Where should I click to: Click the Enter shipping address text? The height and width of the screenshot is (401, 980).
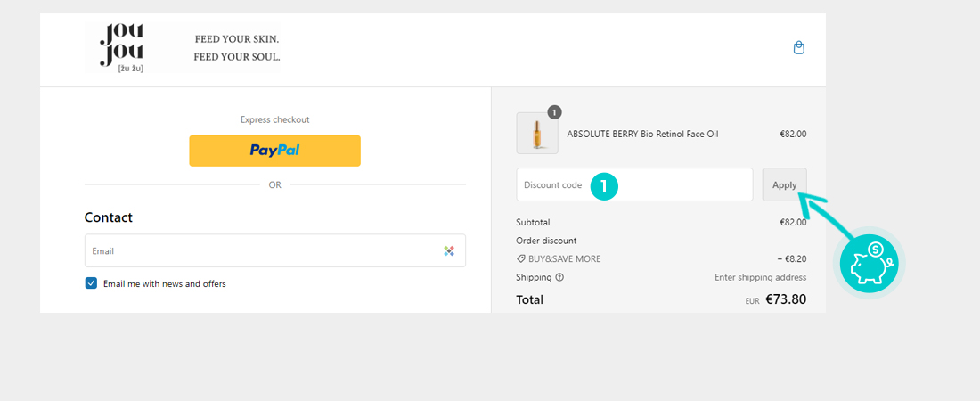[x=761, y=277]
